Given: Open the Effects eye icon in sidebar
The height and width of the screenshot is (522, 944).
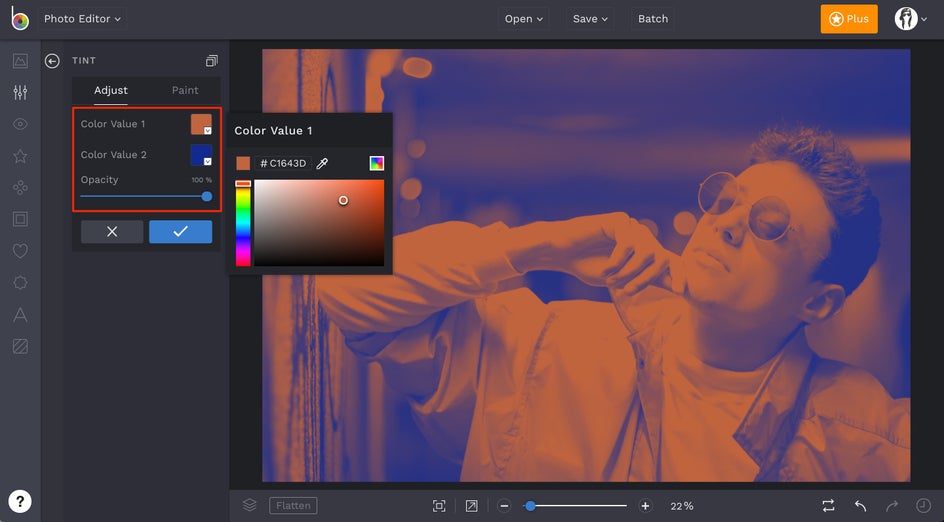Looking at the screenshot, I should (20, 124).
